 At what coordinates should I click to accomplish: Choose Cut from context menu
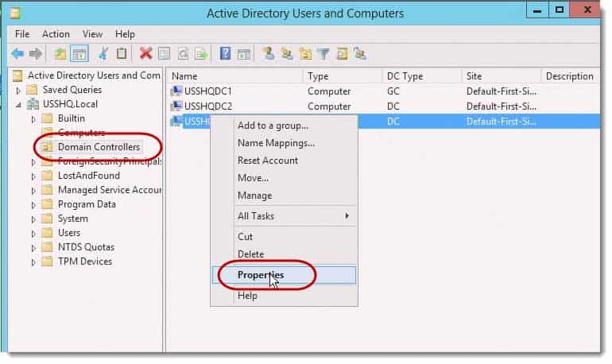click(x=284, y=236)
